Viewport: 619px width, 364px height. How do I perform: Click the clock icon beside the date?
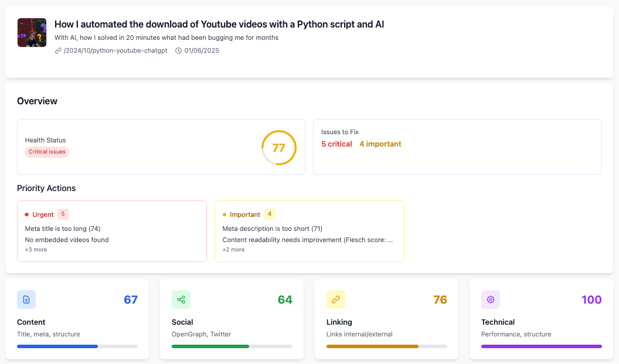click(179, 51)
